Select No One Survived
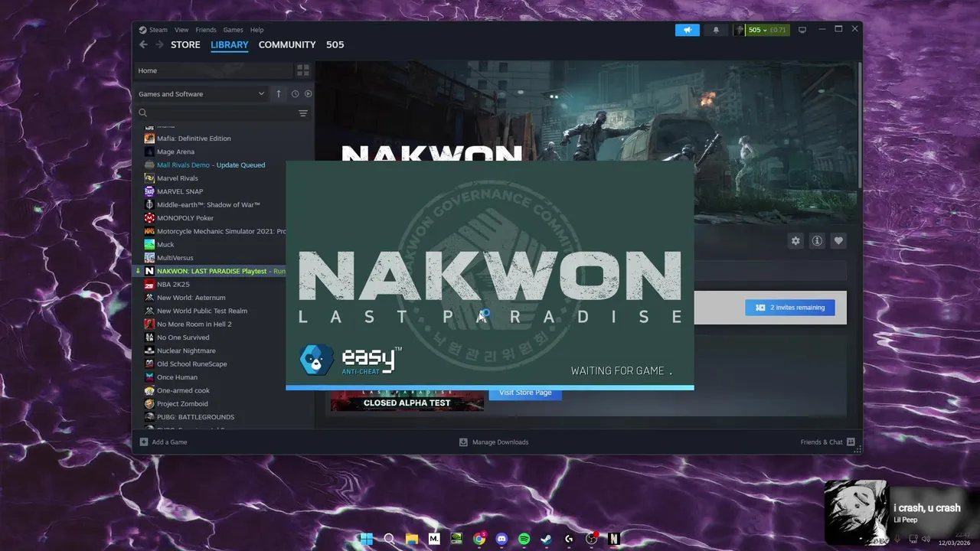Screen dimensions: 980x551 (183, 337)
